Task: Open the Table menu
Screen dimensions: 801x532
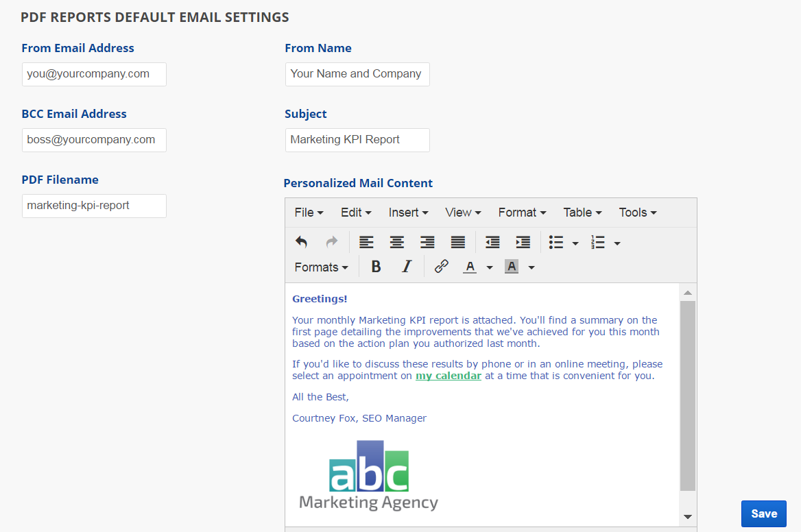Action: coord(582,213)
